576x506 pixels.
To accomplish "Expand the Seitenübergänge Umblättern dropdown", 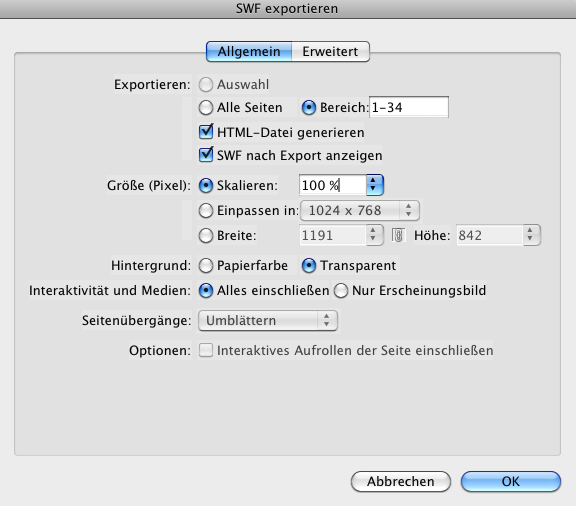I will pos(268,320).
